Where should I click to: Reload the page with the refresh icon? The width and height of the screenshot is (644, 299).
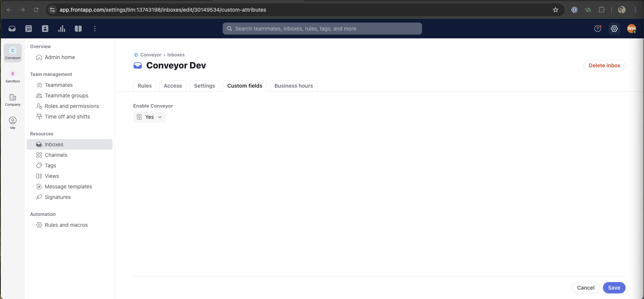pyautogui.click(x=36, y=10)
